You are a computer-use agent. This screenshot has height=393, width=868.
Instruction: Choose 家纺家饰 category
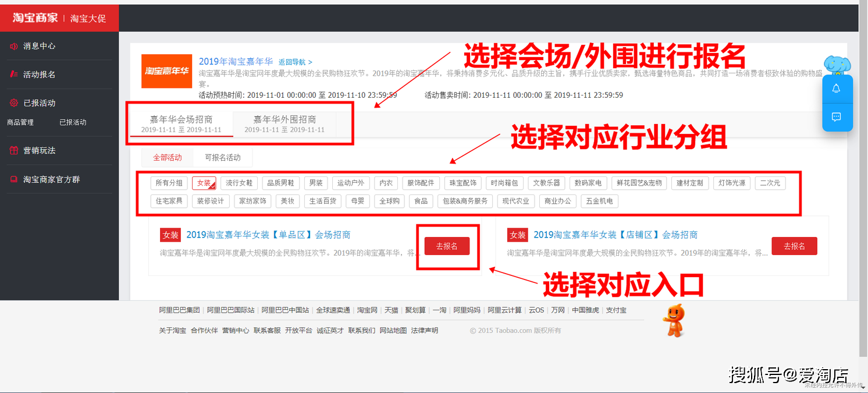(x=252, y=201)
